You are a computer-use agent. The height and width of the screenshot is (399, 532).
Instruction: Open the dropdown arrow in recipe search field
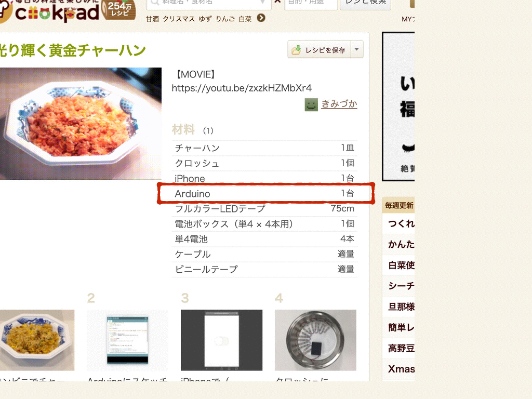point(262,3)
